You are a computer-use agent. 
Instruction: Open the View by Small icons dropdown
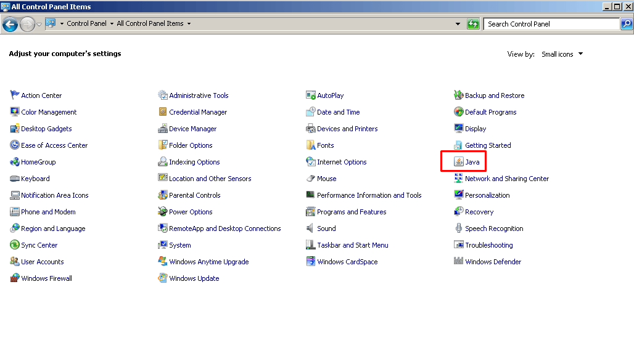[x=562, y=54]
